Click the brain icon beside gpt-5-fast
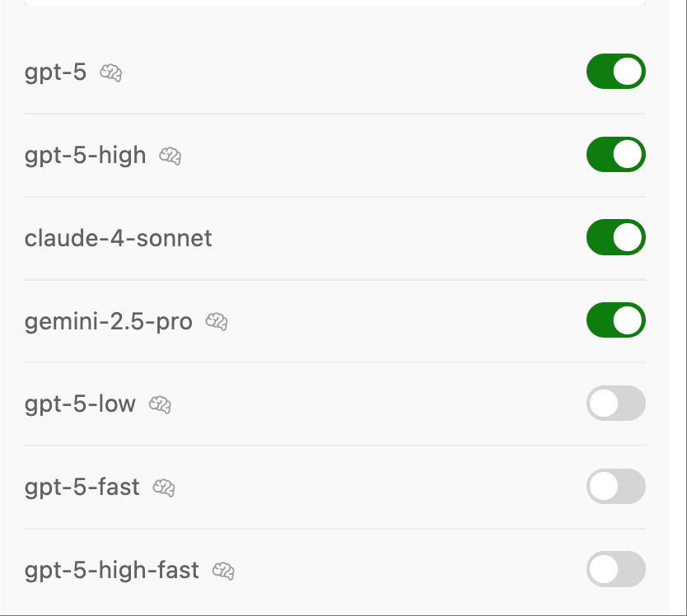687x616 pixels. click(164, 488)
